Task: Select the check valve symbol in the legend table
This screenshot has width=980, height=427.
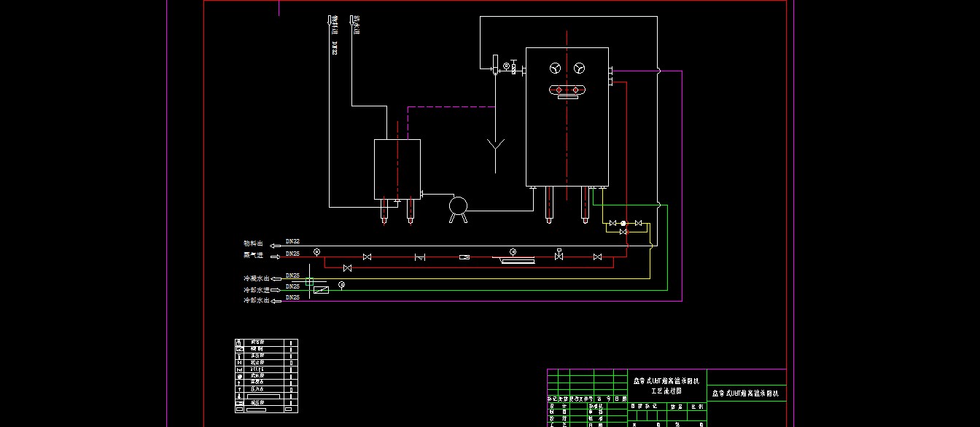Action: click(x=239, y=369)
